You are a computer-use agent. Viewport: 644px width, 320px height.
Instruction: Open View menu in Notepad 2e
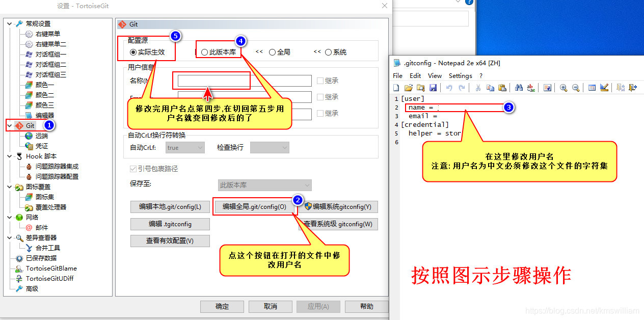click(435, 75)
